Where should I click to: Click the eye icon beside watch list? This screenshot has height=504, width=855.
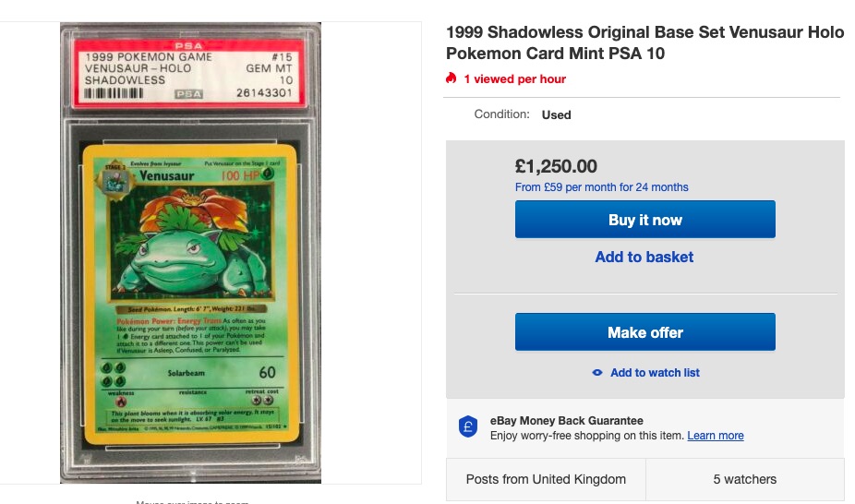597,373
